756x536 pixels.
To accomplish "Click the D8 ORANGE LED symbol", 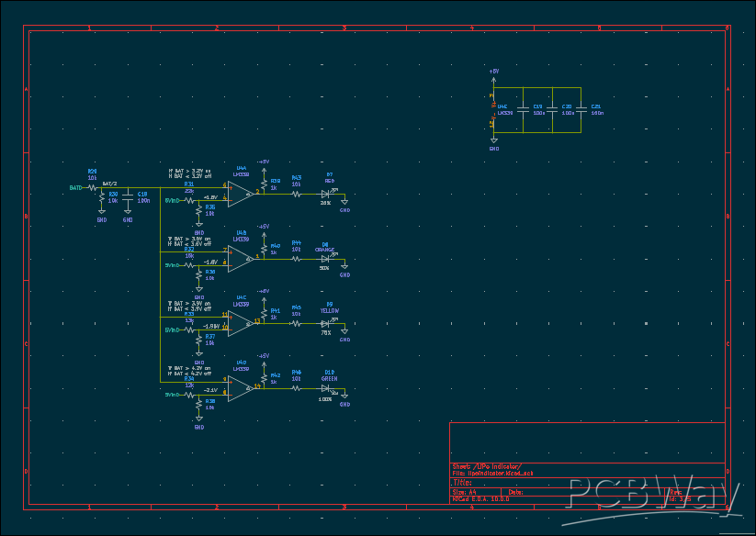I will (x=325, y=259).
